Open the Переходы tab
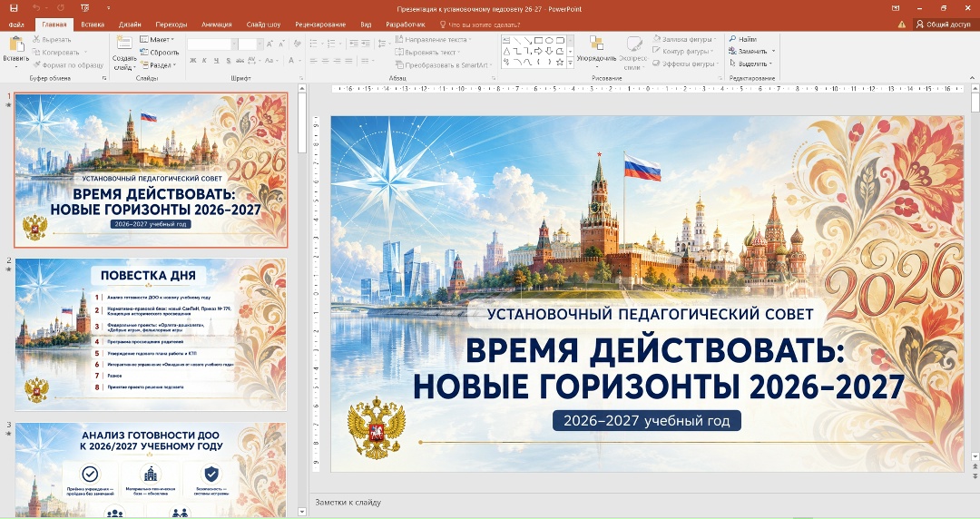980x519 pixels. coord(171,24)
